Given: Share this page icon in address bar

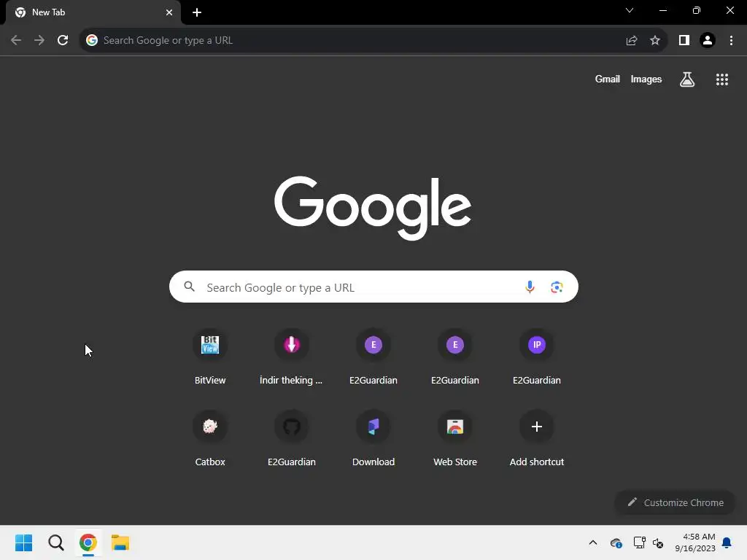Looking at the screenshot, I should [632, 41].
